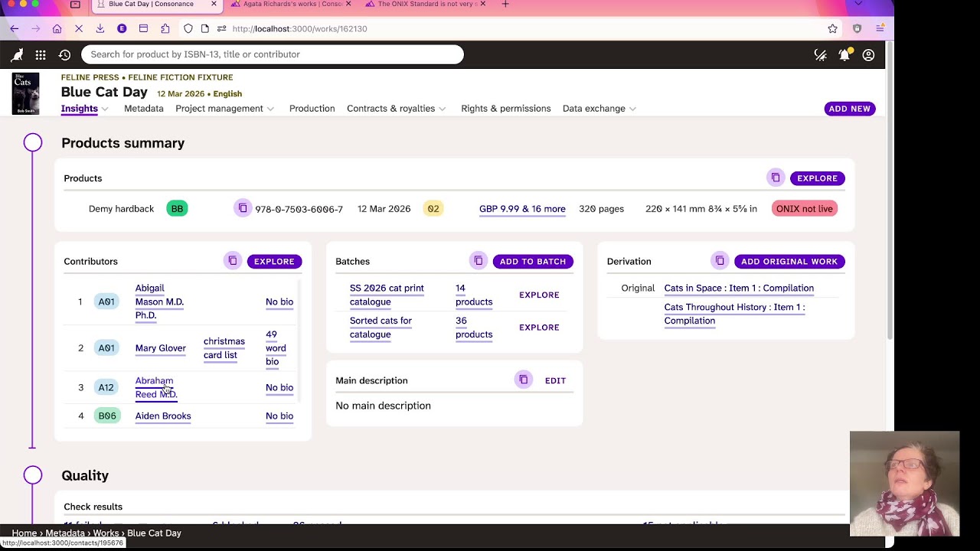This screenshot has width=980, height=551.
Task: Click the copy icon beside Main description
Action: 524,380
